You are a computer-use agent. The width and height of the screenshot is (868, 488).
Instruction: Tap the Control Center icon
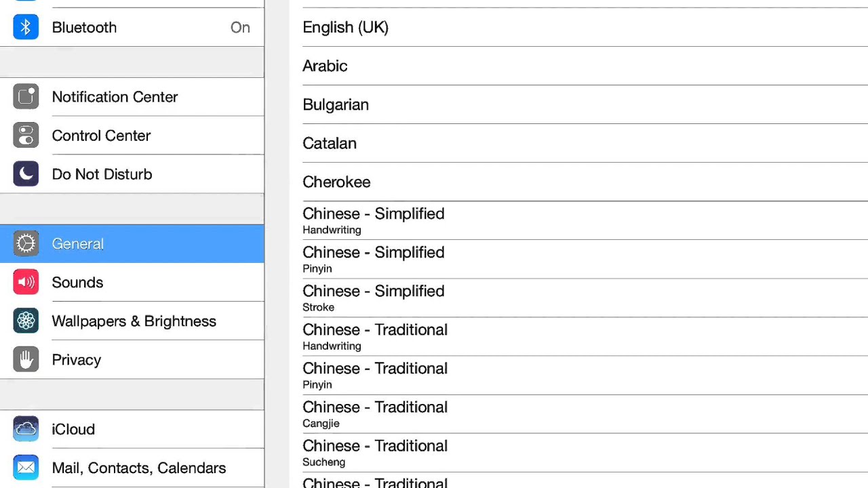[26, 136]
